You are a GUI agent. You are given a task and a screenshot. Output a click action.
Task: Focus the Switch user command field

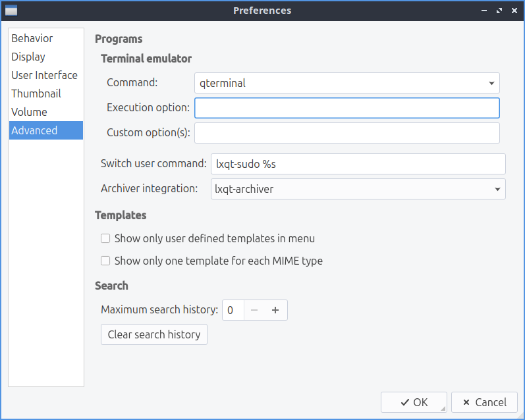[358, 164]
